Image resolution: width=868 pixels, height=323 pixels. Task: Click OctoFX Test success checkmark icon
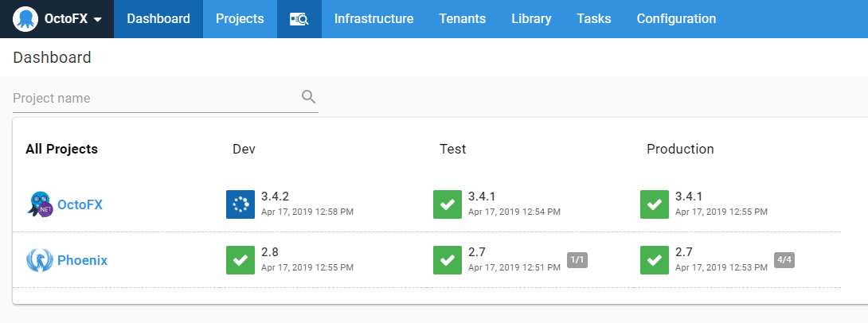[x=448, y=204]
